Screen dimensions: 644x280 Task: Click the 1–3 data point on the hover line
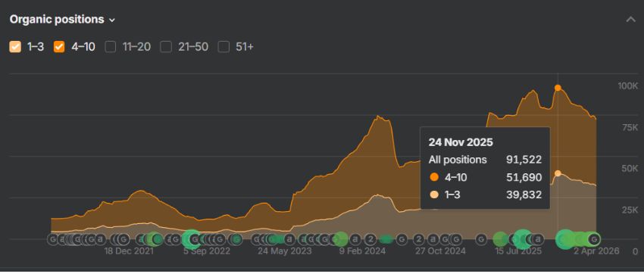(558, 173)
